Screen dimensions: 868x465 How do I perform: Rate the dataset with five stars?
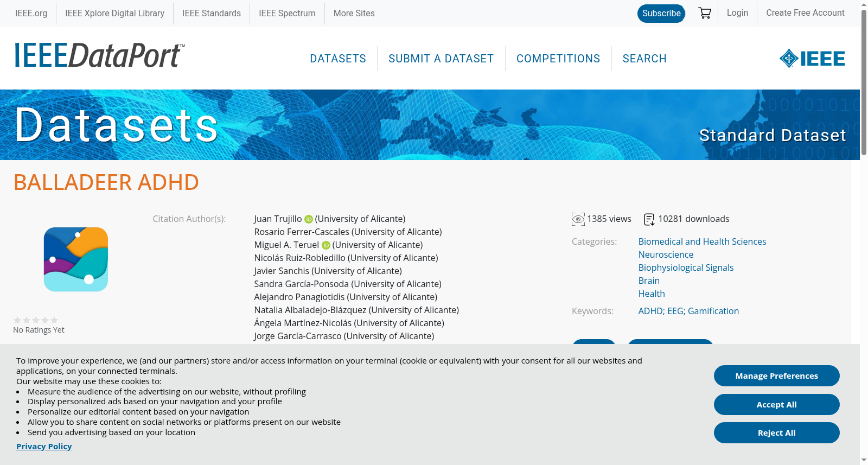(x=54, y=320)
